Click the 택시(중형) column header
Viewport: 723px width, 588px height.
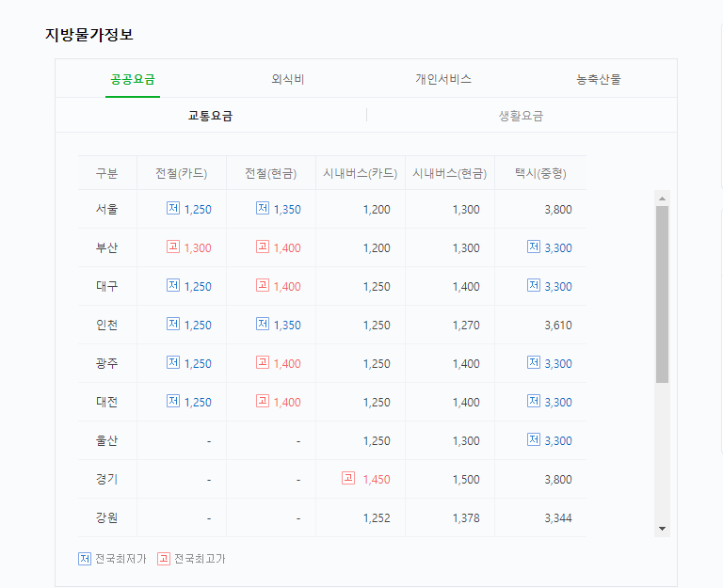click(x=540, y=173)
